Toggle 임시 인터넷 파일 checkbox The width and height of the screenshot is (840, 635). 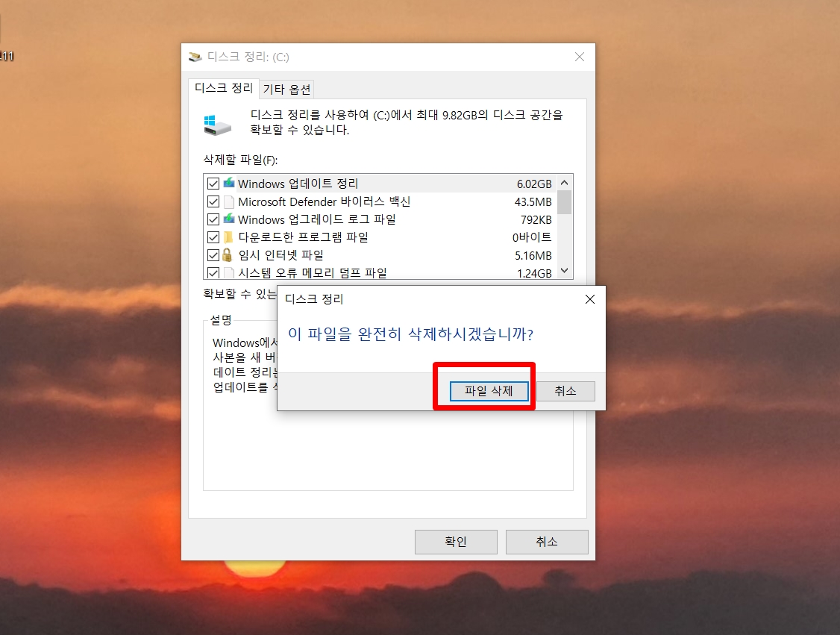pos(213,255)
